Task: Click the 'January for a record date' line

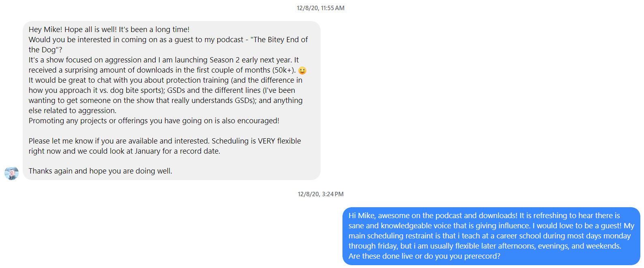Action: (124, 151)
